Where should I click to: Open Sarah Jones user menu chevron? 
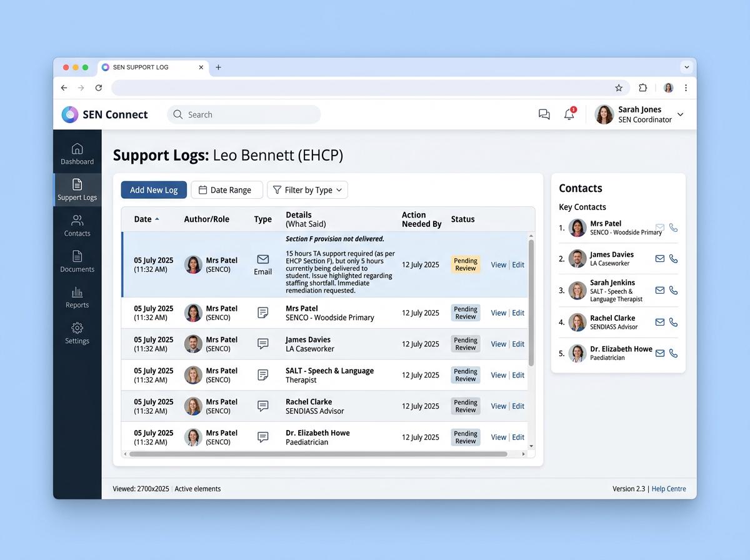coord(681,114)
